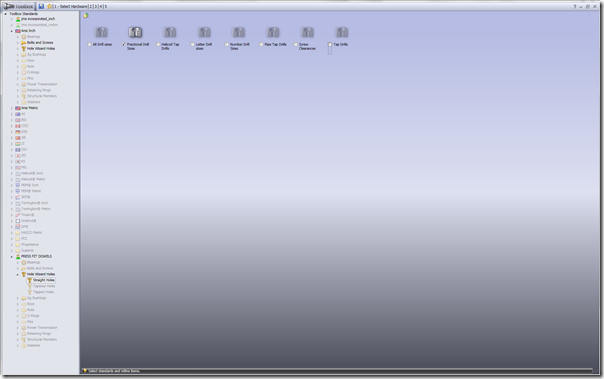Expand the jms incorporated_inch node
The image size is (604, 379).
pos(12,19)
